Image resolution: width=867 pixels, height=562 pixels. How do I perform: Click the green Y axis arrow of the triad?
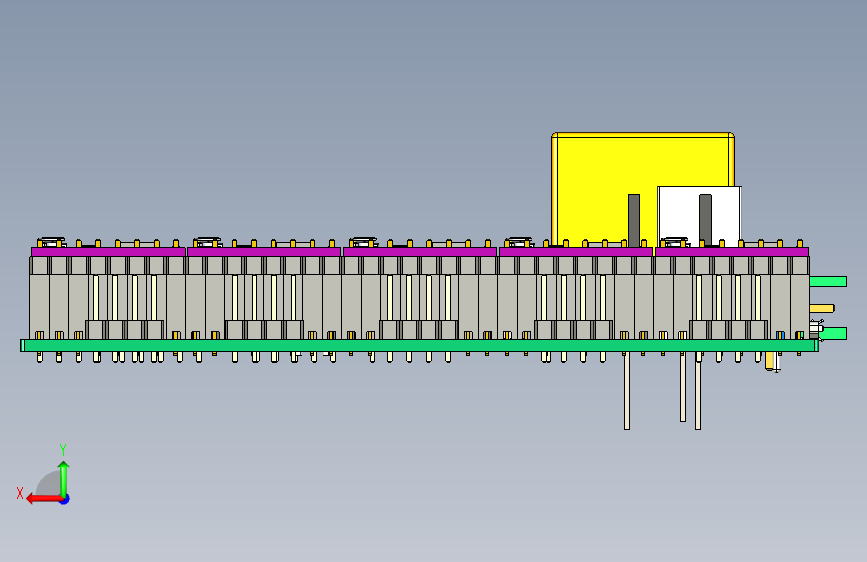point(64,478)
